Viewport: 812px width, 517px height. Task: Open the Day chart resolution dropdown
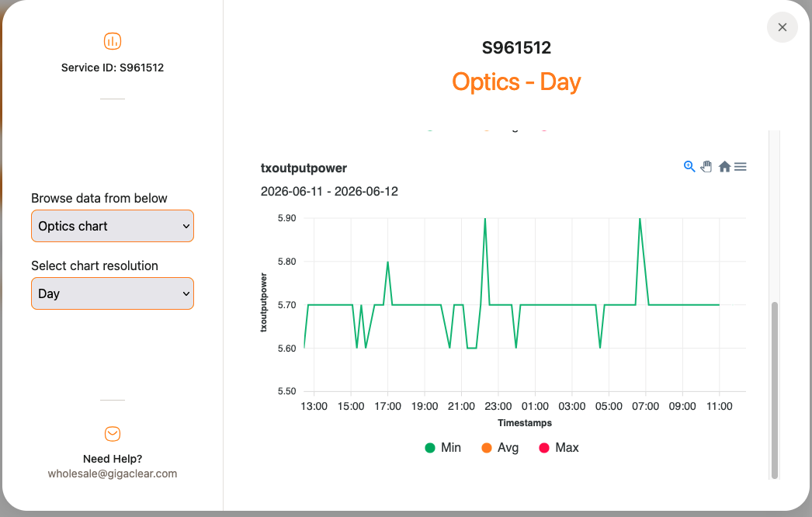pos(113,293)
